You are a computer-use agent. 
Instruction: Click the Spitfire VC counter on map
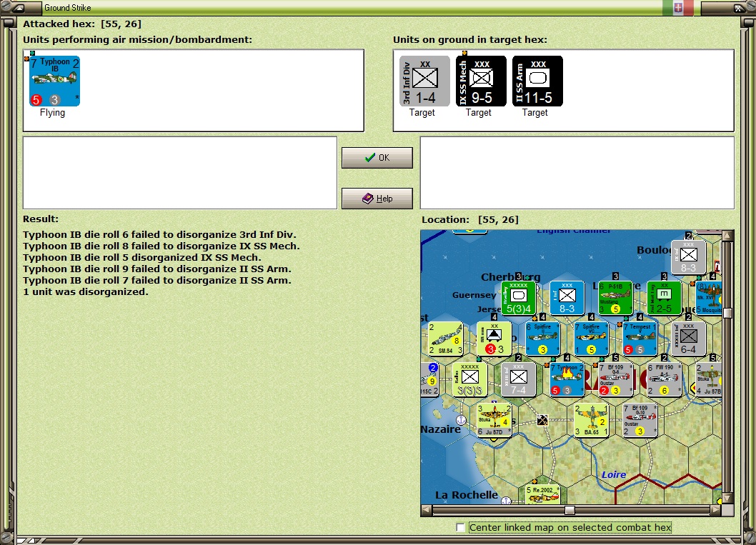tap(591, 339)
